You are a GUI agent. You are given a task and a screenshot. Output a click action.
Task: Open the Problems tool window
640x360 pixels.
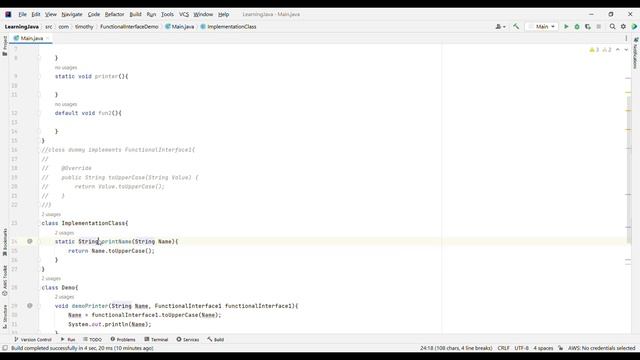click(x=123, y=339)
